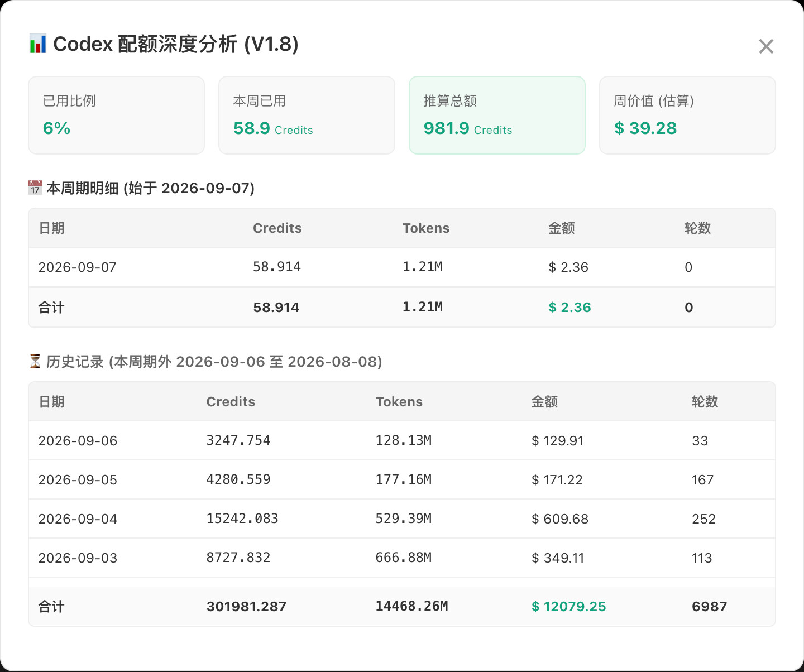Image resolution: width=804 pixels, height=672 pixels.
Task: Click the green $ 2.36 period total
Action: (x=569, y=307)
